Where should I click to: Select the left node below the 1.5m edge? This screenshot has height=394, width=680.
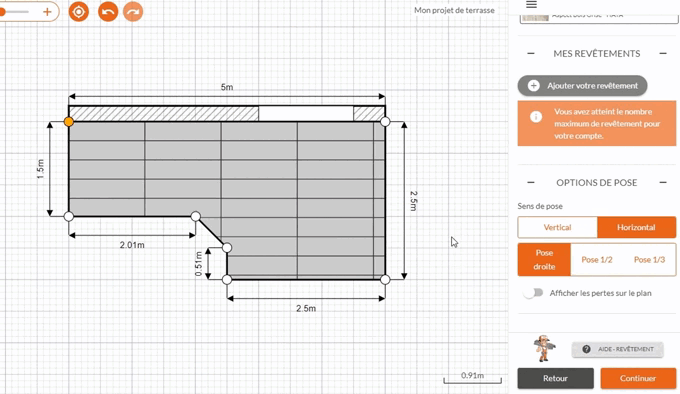point(69,216)
